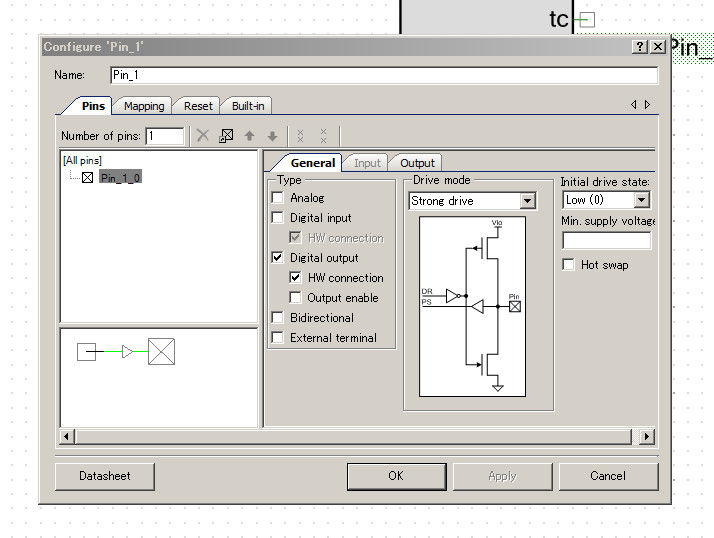Switch to the Mapping tab
Image resolution: width=714 pixels, height=538 pixels.
point(144,106)
